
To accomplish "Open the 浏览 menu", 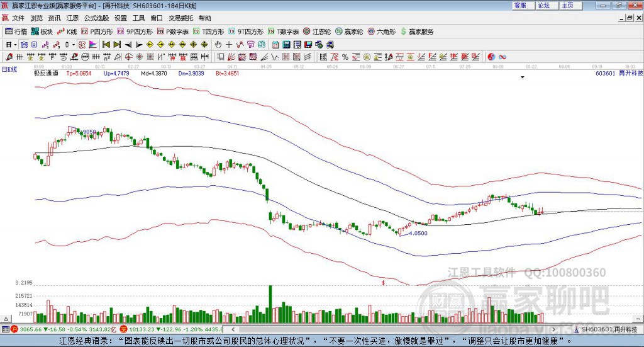I will (x=36, y=18).
